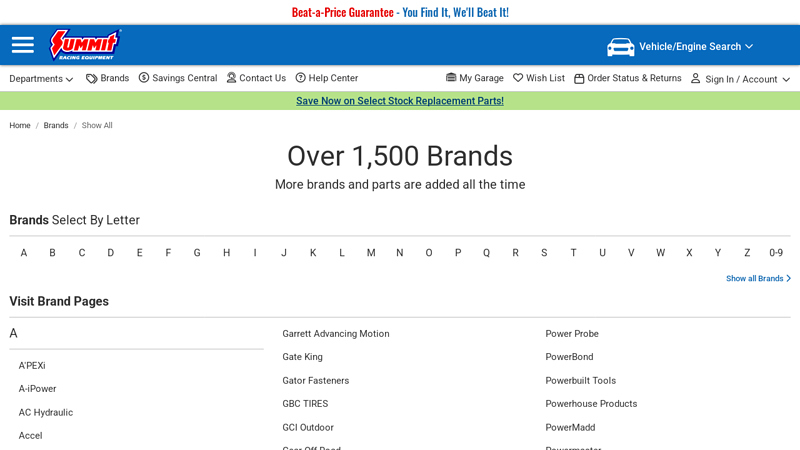The height and width of the screenshot is (450, 800).
Task: Click the Summit Racing logo
Action: tap(85, 45)
